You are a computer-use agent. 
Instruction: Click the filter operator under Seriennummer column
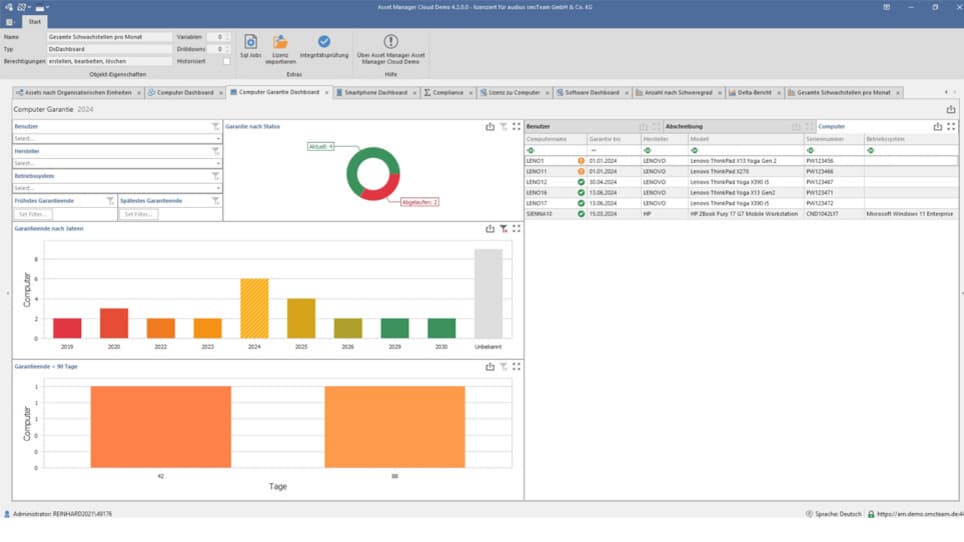(x=810, y=151)
